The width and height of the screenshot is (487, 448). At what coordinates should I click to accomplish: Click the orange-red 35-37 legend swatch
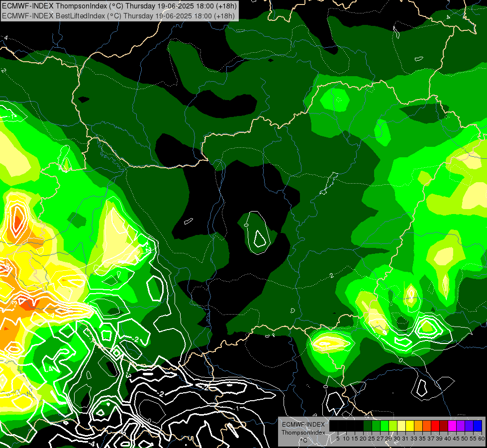coord(427,426)
